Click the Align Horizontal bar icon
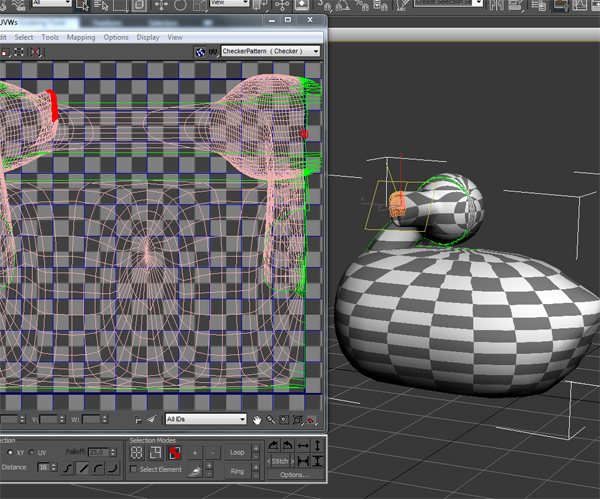Screen dimensions: 600x499 click(303, 461)
